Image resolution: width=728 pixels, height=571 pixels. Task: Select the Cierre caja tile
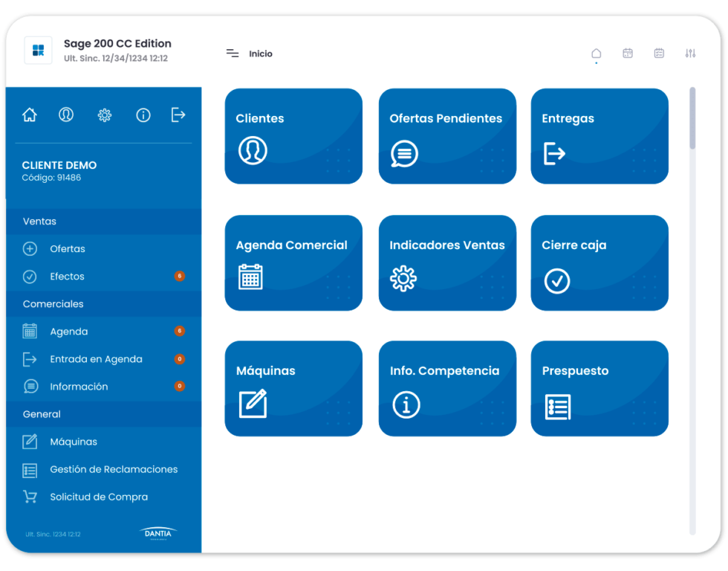(599, 262)
